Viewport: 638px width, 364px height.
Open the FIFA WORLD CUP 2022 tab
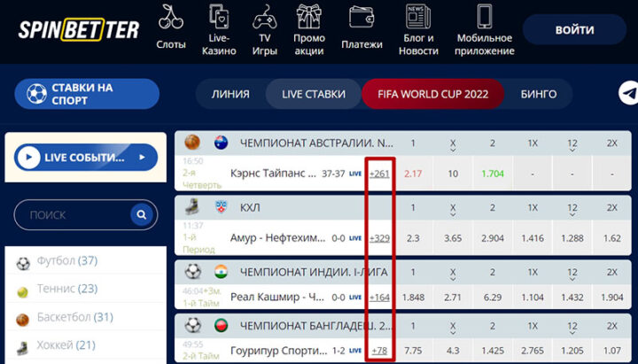tap(433, 94)
